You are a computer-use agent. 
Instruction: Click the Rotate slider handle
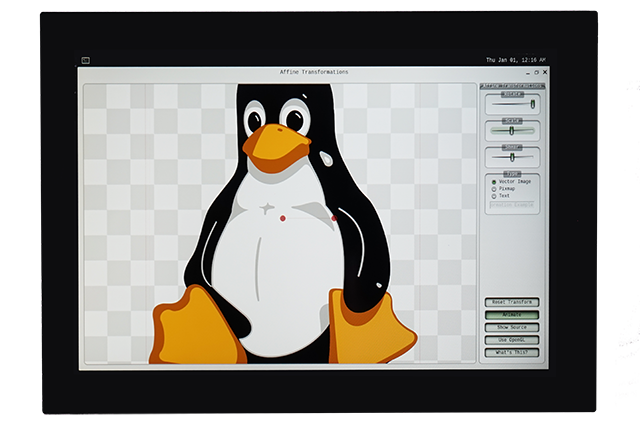click(x=532, y=104)
